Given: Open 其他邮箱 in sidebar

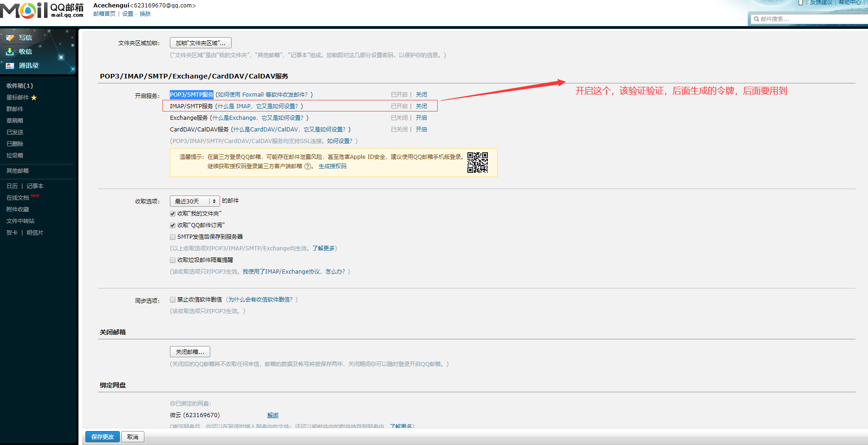Looking at the screenshot, I should [x=18, y=171].
